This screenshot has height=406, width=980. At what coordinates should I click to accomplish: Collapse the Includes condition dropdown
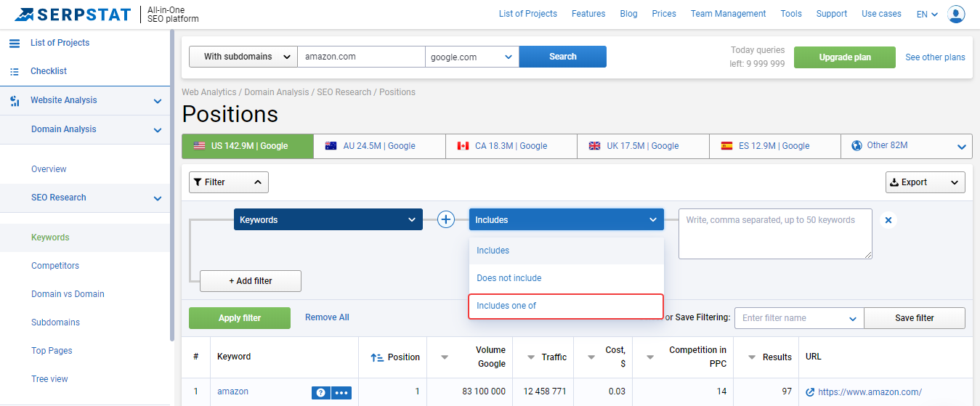567,220
